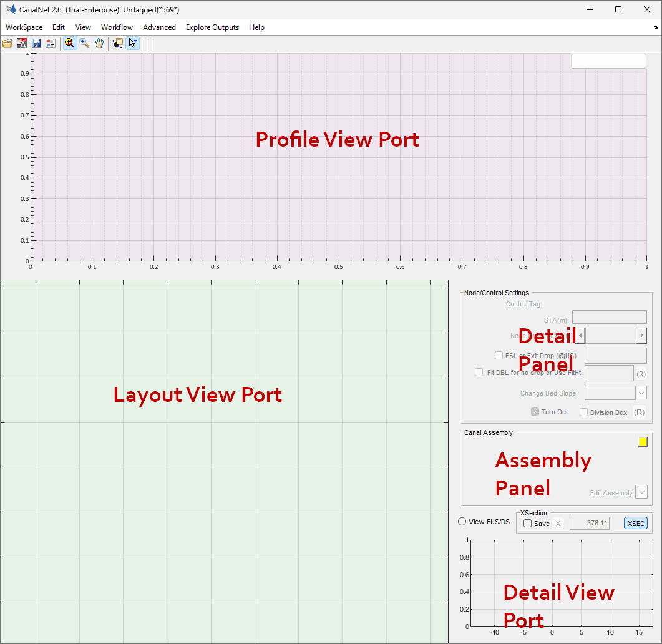
Task: Select the View FUS/DS radio button
Action: point(462,522)
